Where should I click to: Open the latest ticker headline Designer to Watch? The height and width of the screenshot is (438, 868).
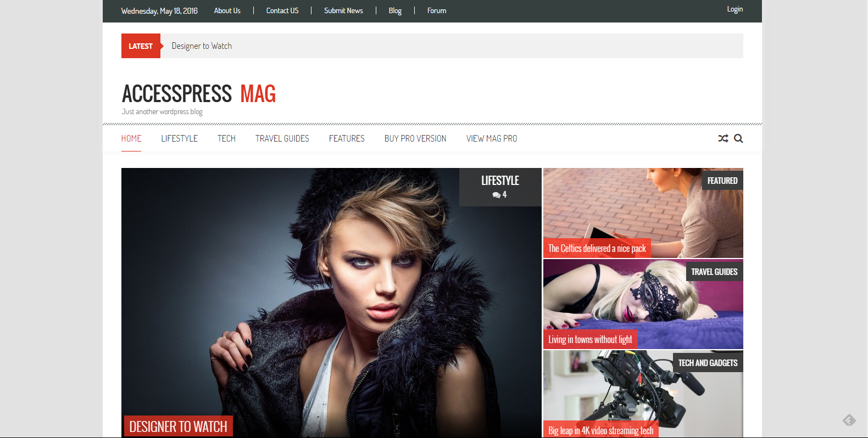tap(202, 46)
